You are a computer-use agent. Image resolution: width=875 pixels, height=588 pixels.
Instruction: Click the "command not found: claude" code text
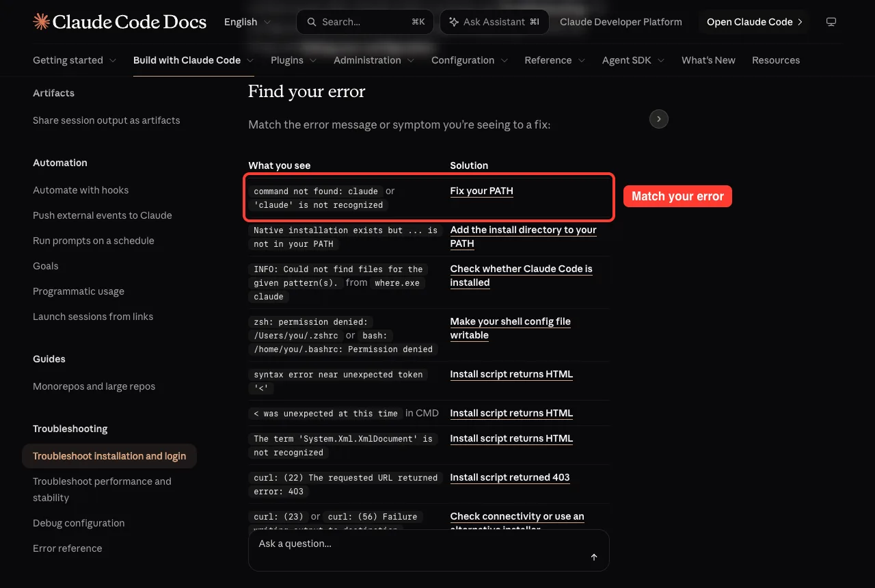316,191
